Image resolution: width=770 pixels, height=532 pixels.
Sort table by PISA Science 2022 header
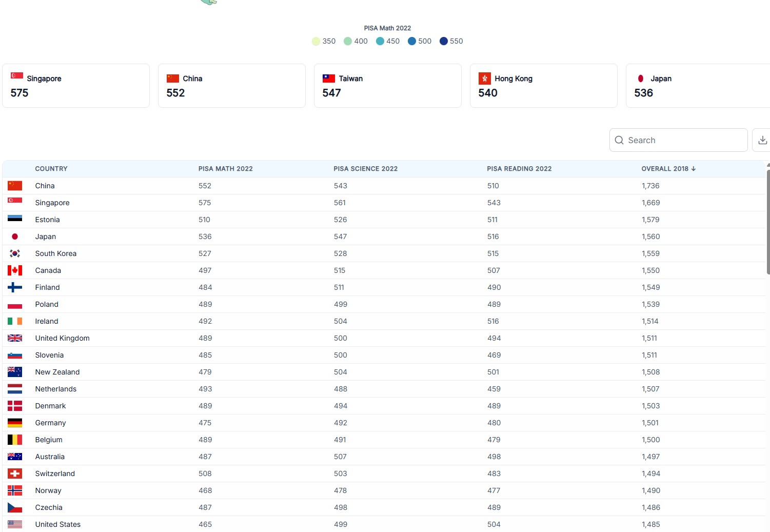(366, 169)
